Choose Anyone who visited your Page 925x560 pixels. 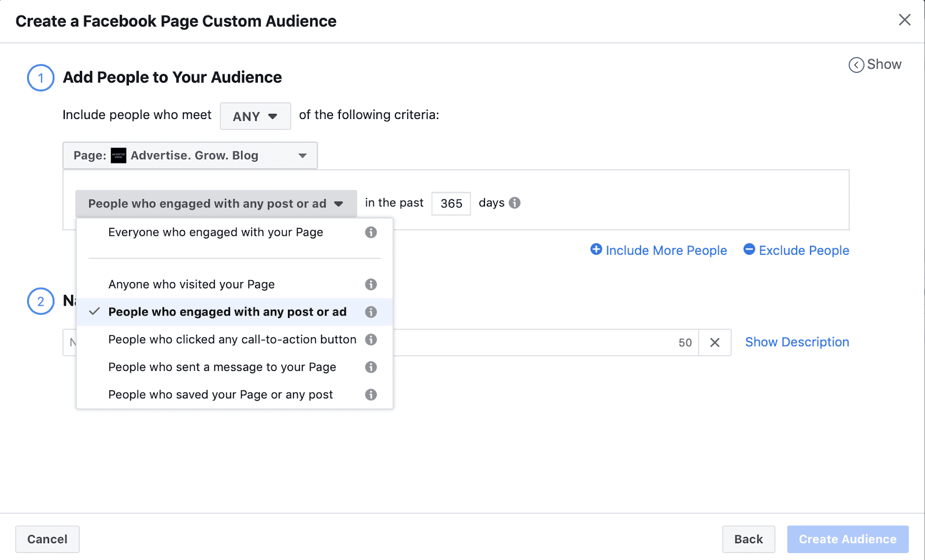[x=235, y=284]
